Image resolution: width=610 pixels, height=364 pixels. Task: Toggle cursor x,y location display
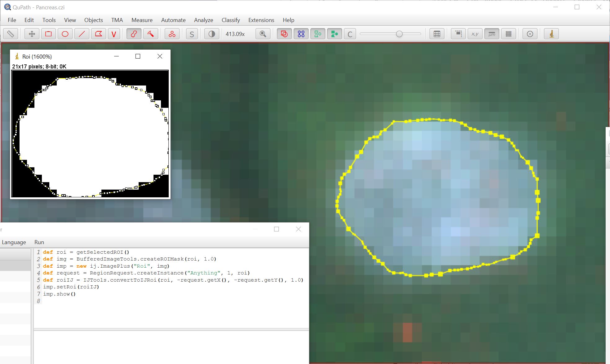[475, 34]
